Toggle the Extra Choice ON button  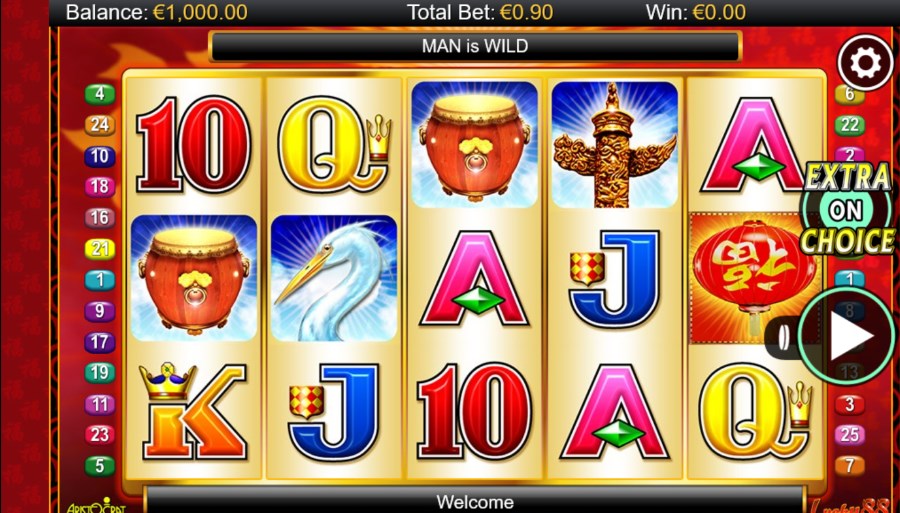[x=847, y=210]
